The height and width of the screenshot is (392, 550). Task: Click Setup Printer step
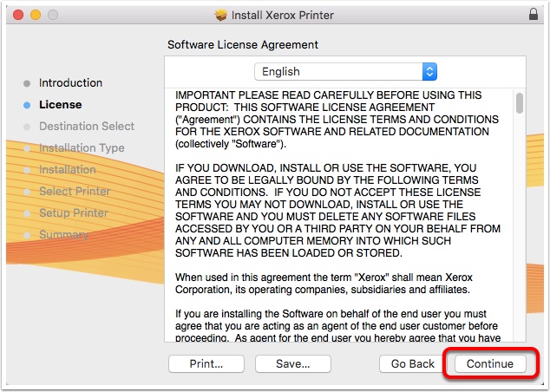(74, 212)
